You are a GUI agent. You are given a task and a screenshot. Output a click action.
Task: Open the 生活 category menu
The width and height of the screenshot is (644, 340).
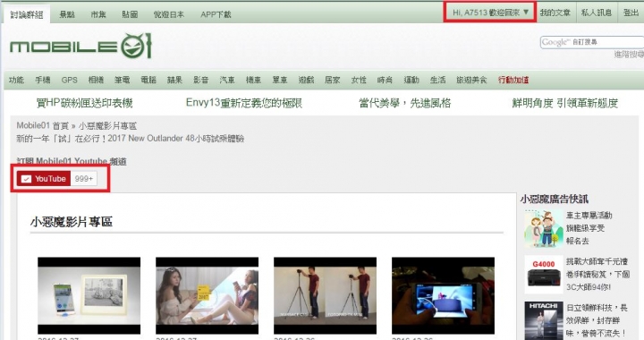click(437, 80)
